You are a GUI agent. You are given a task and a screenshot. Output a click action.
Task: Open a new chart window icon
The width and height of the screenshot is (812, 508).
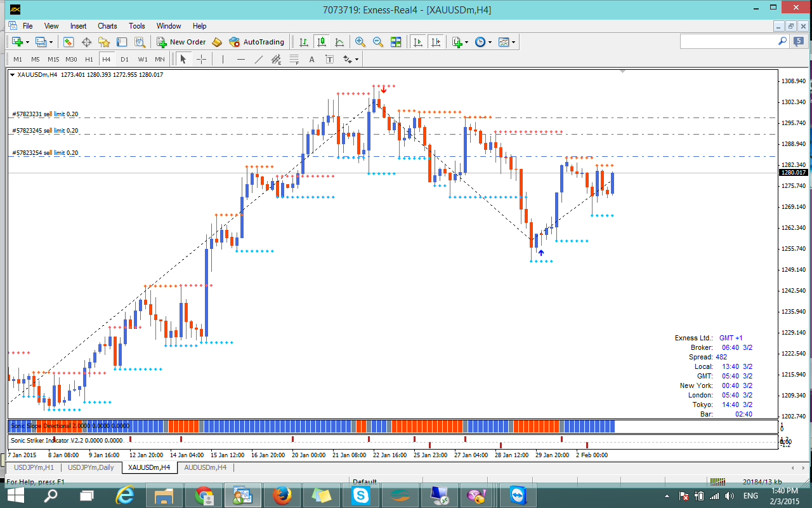16,42
